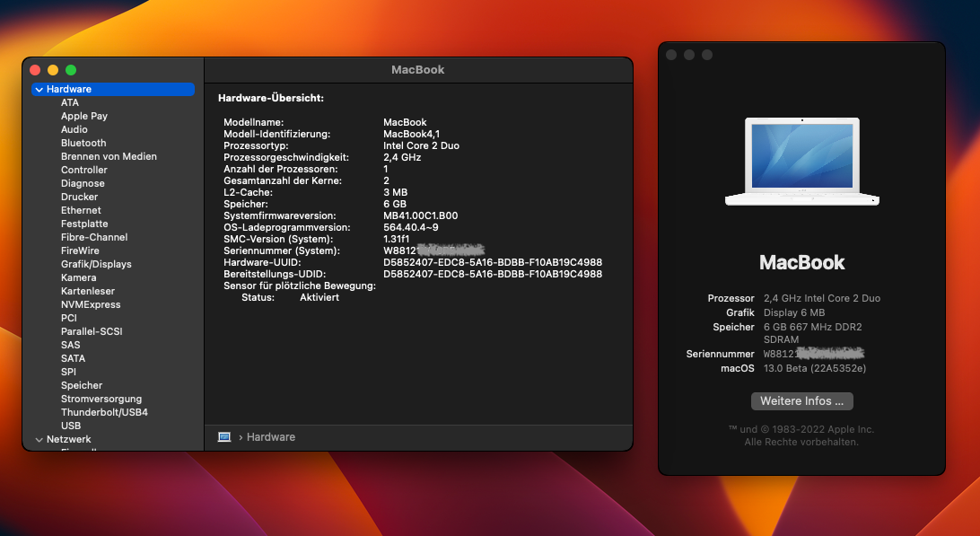The image size is (980, 536).
Task: Select Ethernet in the sidebar
Action: pos(82,210)
